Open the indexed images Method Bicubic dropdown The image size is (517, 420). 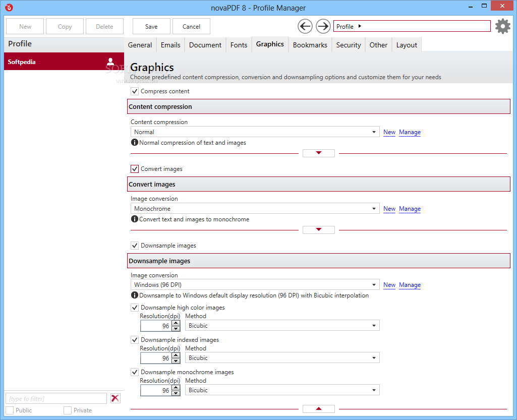pyautogui.click(x=282, y=358)
